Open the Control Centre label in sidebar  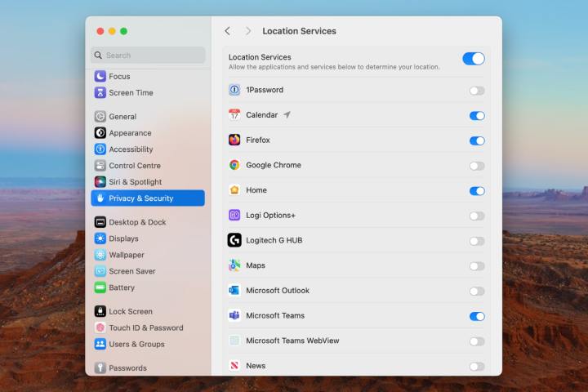point(135,166)
